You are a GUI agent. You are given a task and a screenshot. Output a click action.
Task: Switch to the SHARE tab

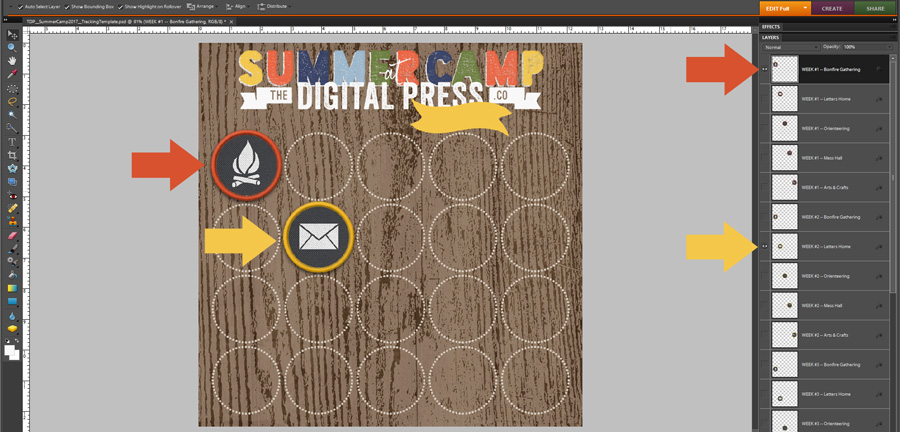875,9
